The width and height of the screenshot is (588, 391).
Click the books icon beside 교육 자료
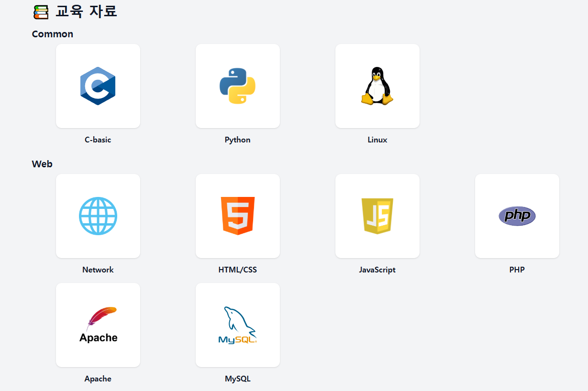click(x=41, y=11)
